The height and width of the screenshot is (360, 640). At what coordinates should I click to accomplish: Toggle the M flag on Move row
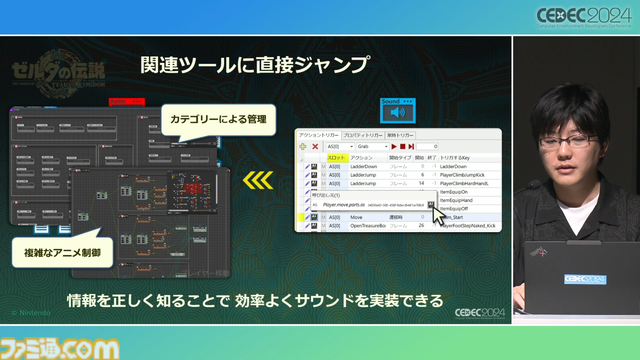tap(323, 217)
